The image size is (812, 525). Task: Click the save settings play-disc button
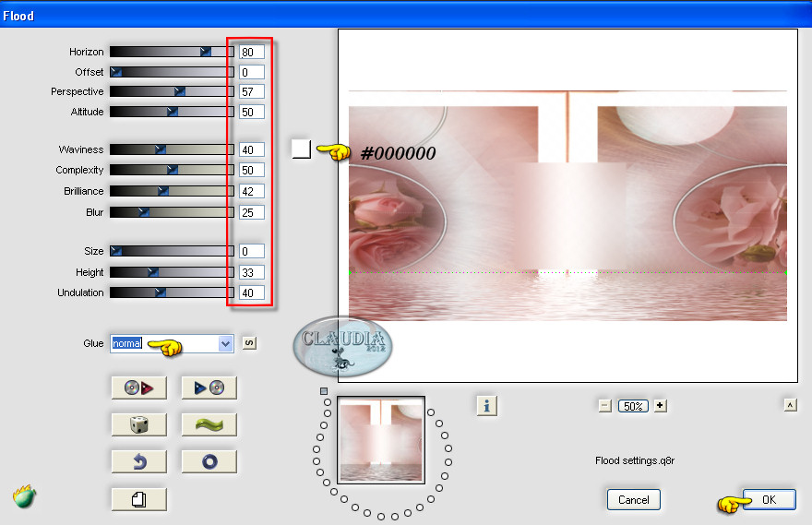[209, 388]
